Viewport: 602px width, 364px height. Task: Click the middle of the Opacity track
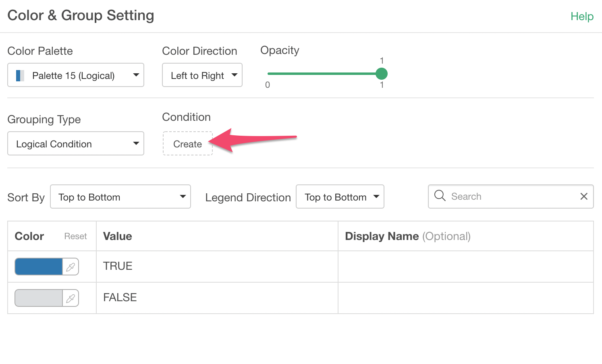[x=324, y=74]
